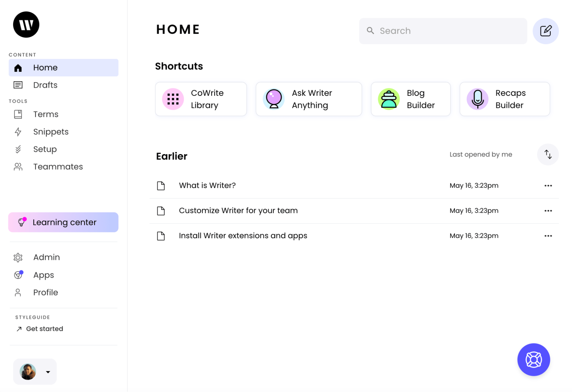572x392 pixels.
Task: Click the Writer logo at top left
Action: (26, 25)
